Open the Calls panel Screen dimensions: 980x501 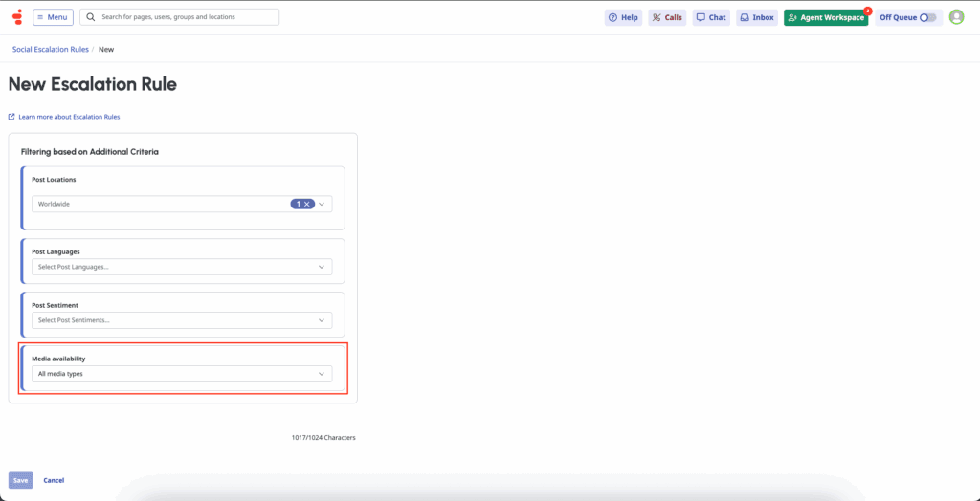(667, 17)
